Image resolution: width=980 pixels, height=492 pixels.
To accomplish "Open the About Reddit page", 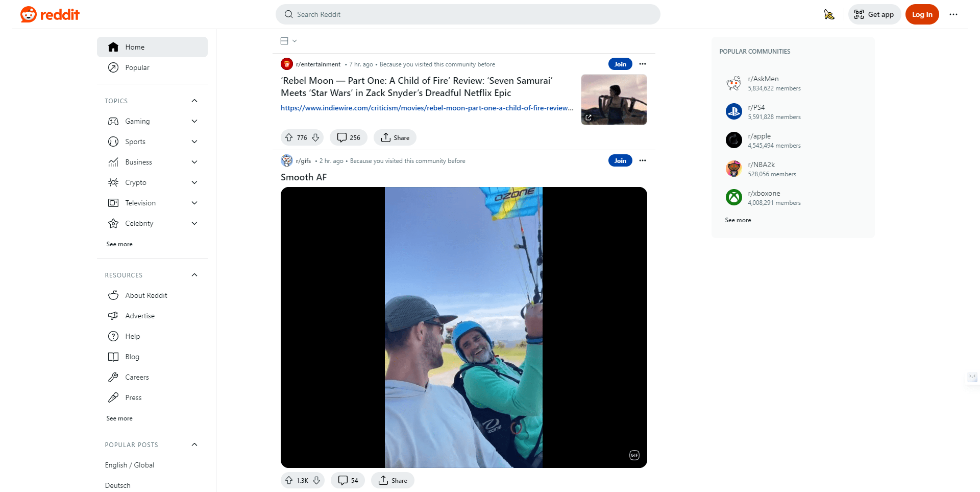I will pyautogui.click(x=146, y=295).
